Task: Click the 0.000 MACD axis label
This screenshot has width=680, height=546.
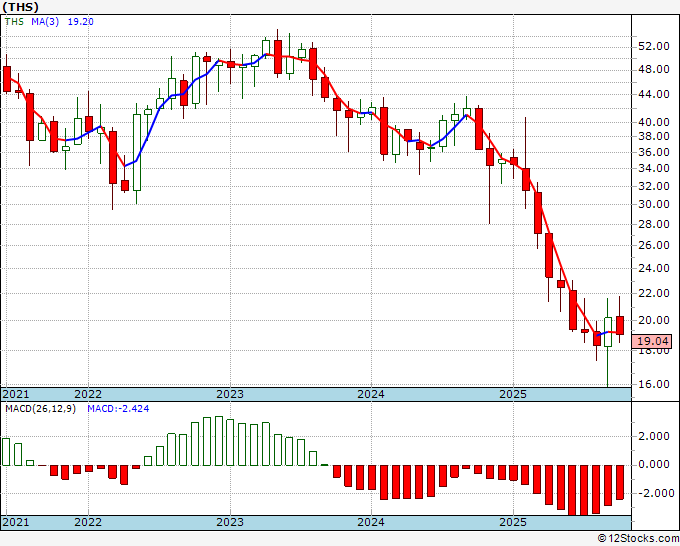Action: pos(653,465)
